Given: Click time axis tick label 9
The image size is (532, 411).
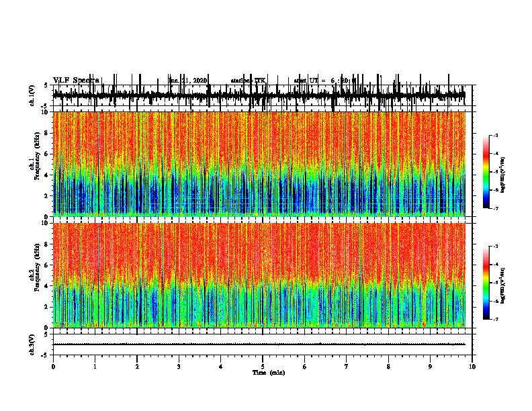Looking at the screenshot, I should (430, 367).
